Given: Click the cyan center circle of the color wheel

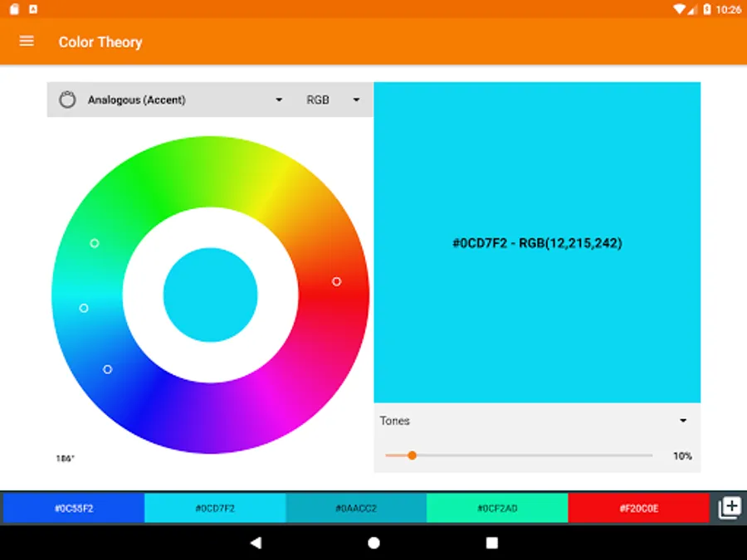Looking at the screenshot, I should tap(212, 295).
